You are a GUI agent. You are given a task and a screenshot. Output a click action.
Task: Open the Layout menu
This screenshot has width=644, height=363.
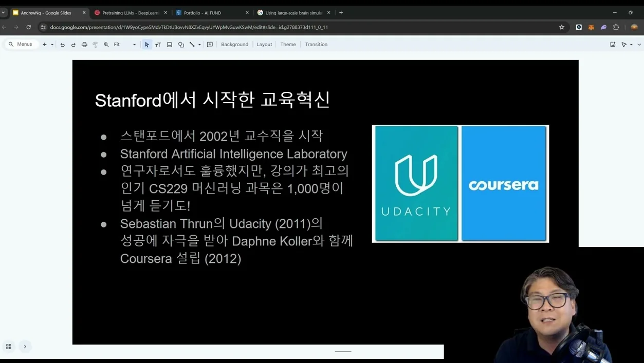click(264, 45)
